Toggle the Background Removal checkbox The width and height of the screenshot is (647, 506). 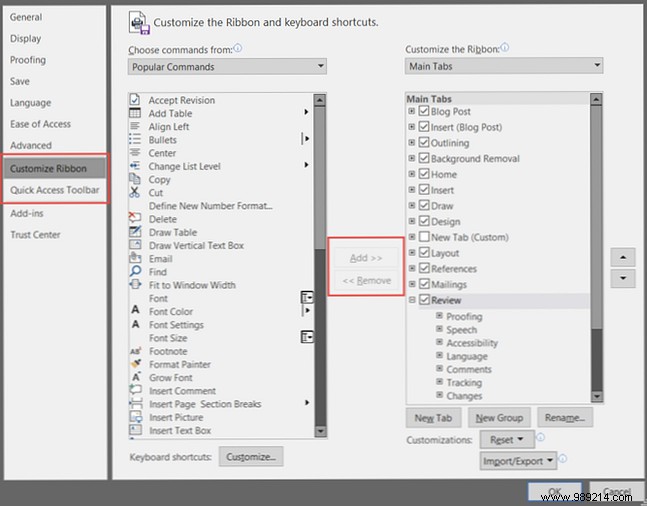(x=424, y=158)
